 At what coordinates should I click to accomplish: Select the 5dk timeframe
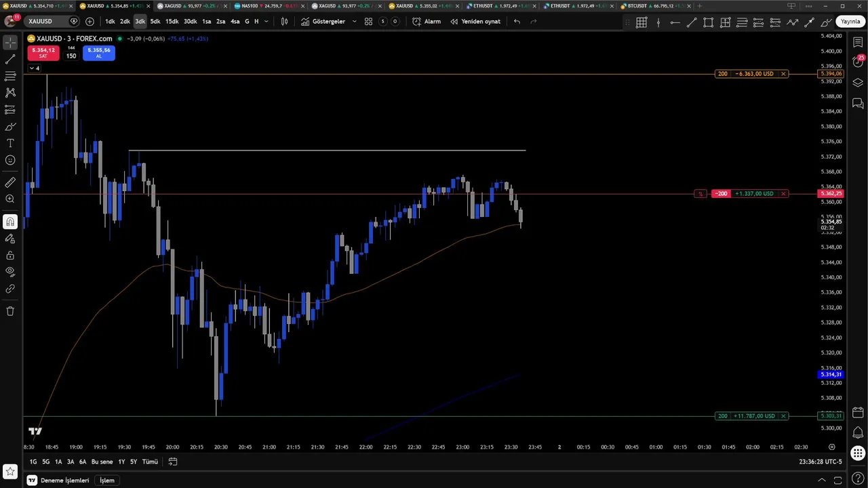click(155, 22)
